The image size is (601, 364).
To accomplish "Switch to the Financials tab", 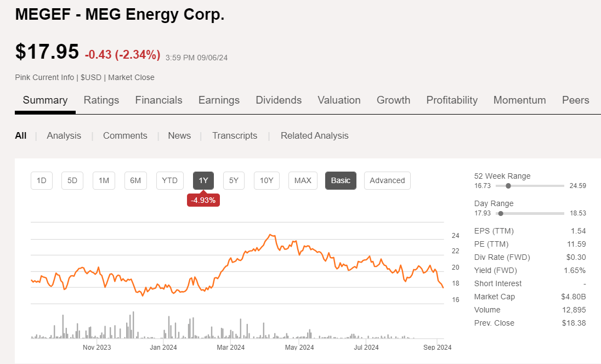I will [x=158, y=100].
